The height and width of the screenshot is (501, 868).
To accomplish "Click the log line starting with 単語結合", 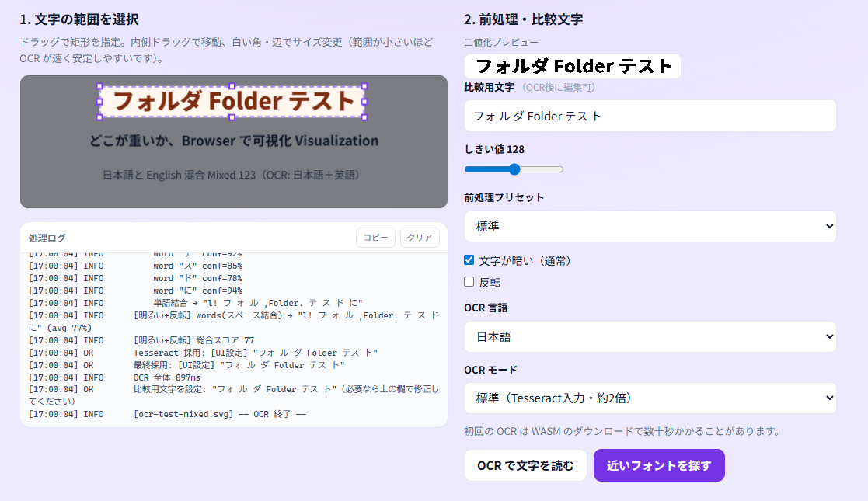I will (x=195, y=304).
